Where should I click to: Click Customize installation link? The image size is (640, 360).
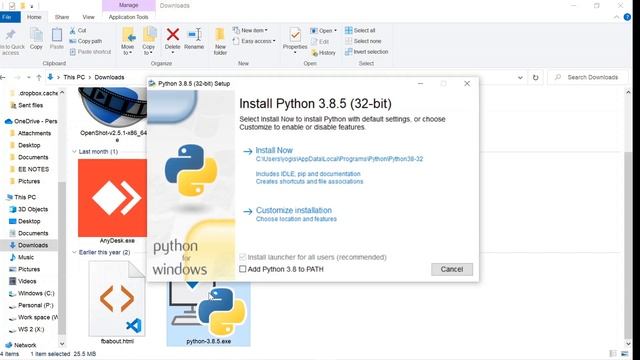294,210
